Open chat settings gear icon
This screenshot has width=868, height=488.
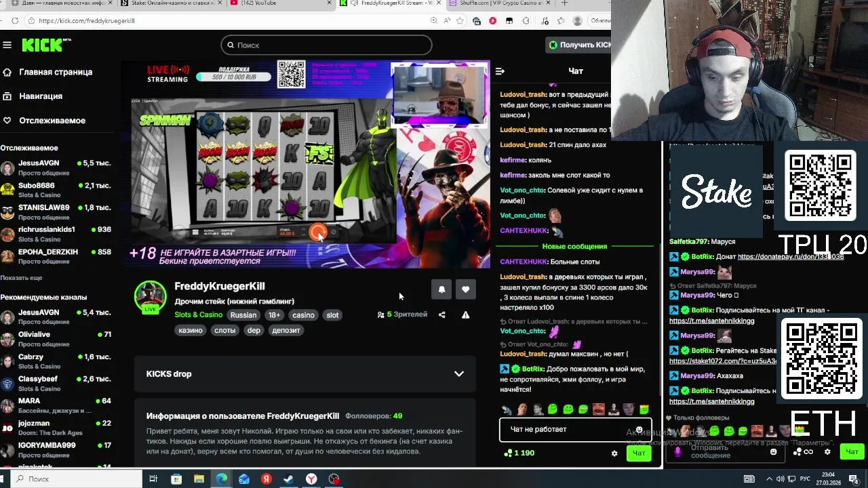coord(614,453)
